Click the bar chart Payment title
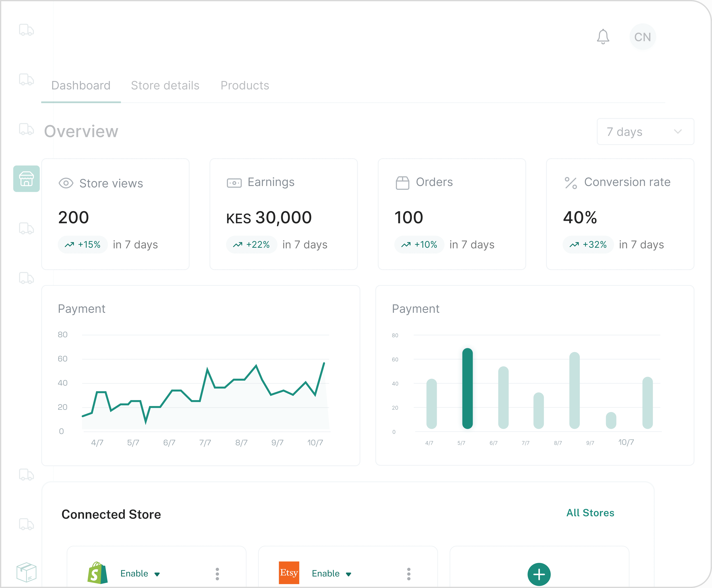 coord(416,309)
